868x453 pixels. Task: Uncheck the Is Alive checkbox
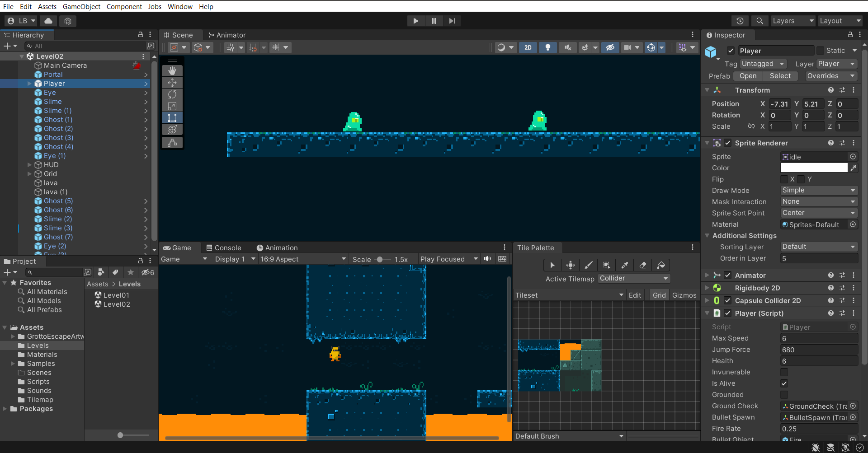tap(784, 383)
